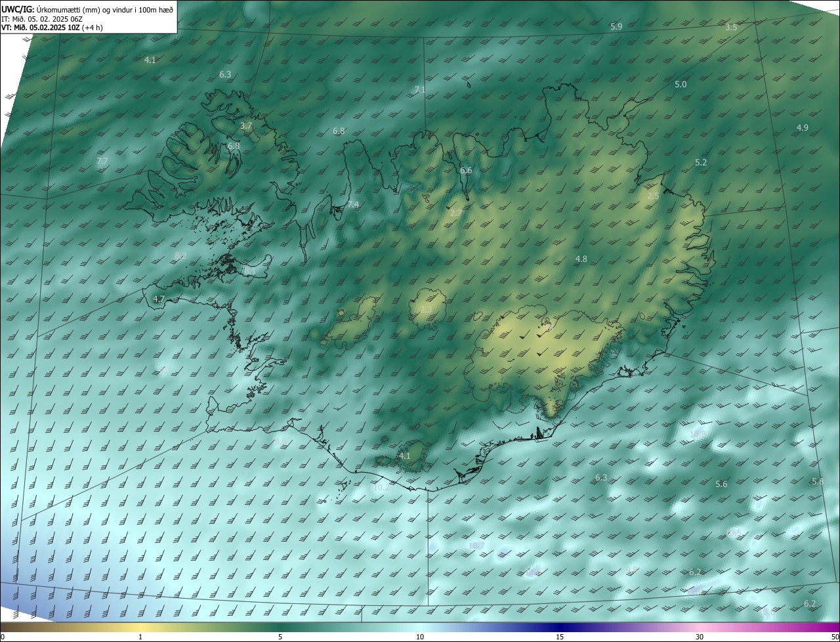Click the map value 6.6
The width and height of the screenshot is (840, 642).
466,171
